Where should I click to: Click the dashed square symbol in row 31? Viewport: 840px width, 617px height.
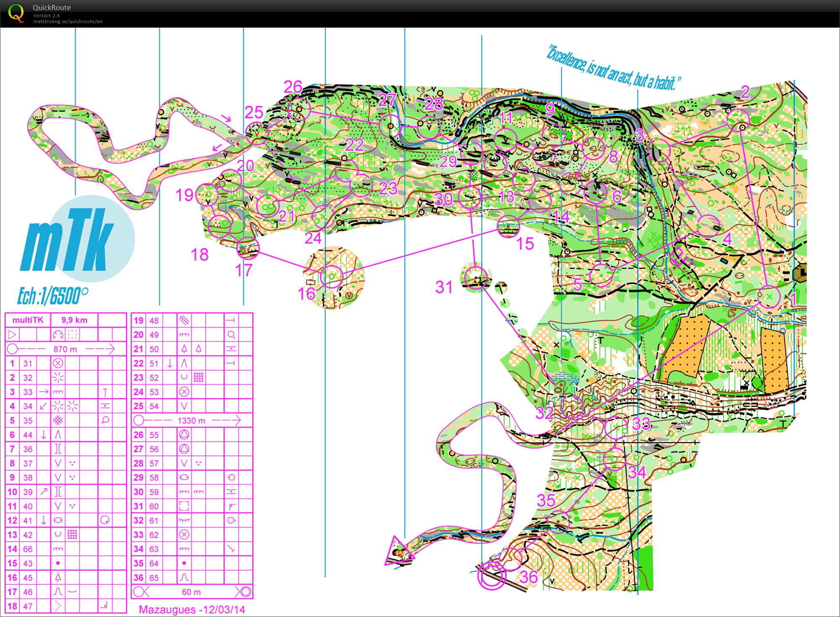184,506
